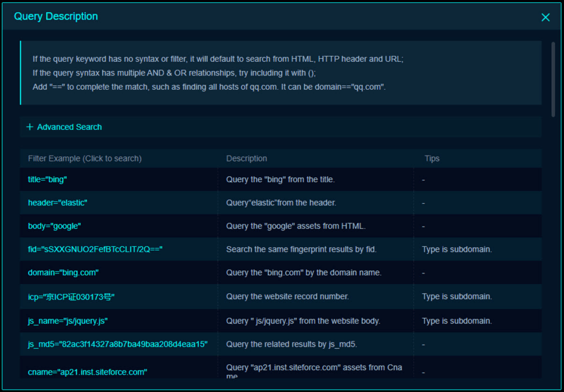
Task: Click the Description column header
Action: (247, 159)
